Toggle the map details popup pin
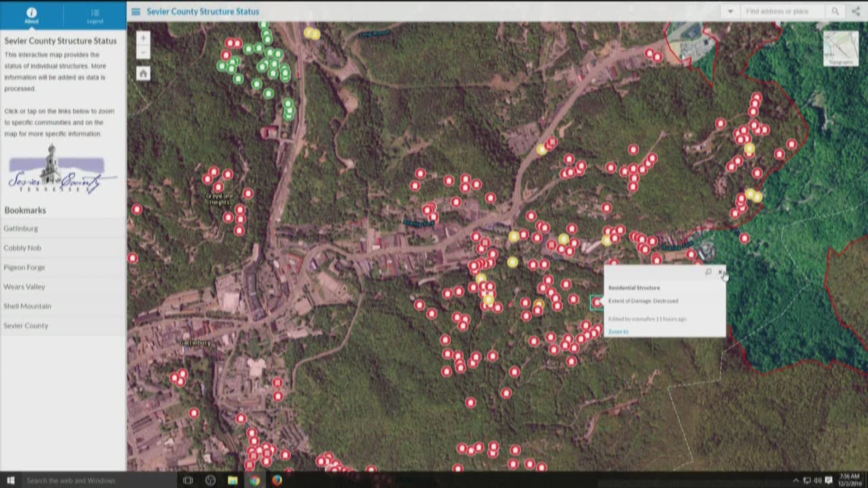 coord(708,272)
